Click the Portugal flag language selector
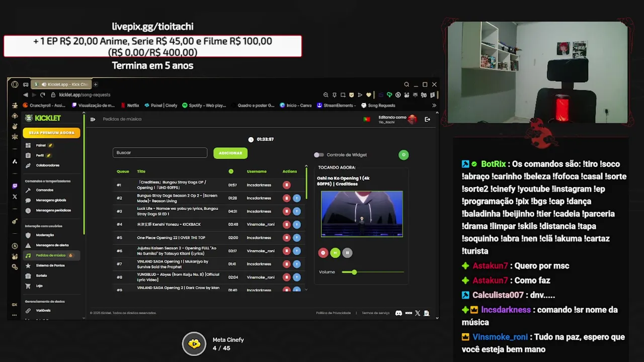 tap(367, 119)
